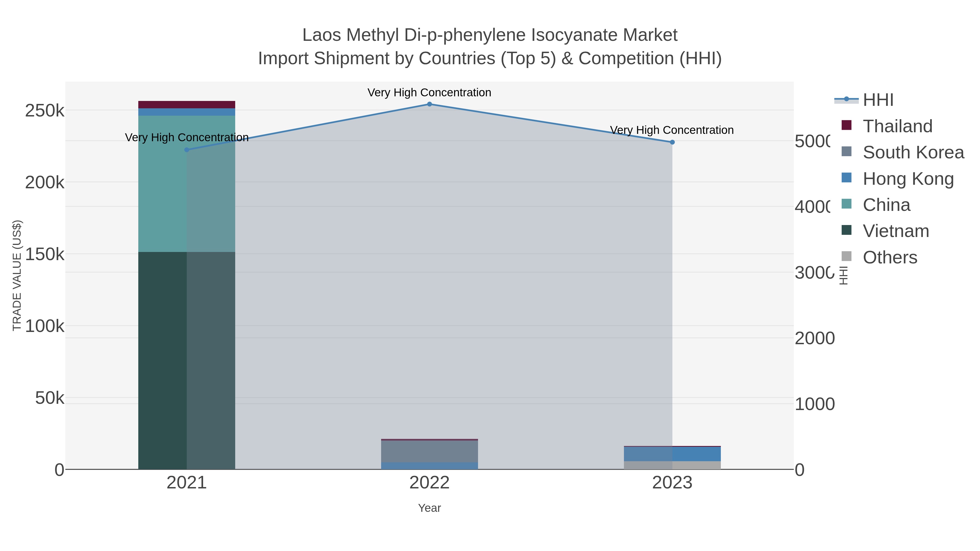Toggle the HHI legend entry

[x=864, y=100]
